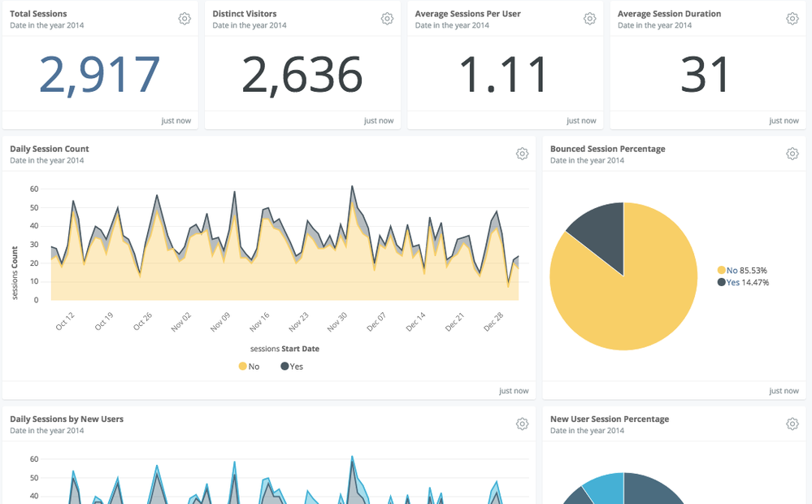The width and height of the screenshot is (812, 504).
Task: Toggle the No series in Daily Session Count legend
Action: coord(249,367)
